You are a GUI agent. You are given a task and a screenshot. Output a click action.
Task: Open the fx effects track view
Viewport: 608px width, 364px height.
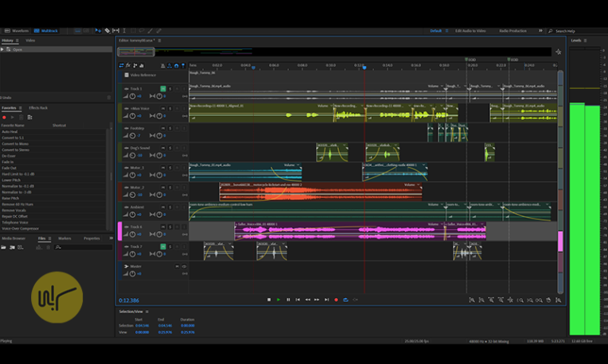click(128, 65)
